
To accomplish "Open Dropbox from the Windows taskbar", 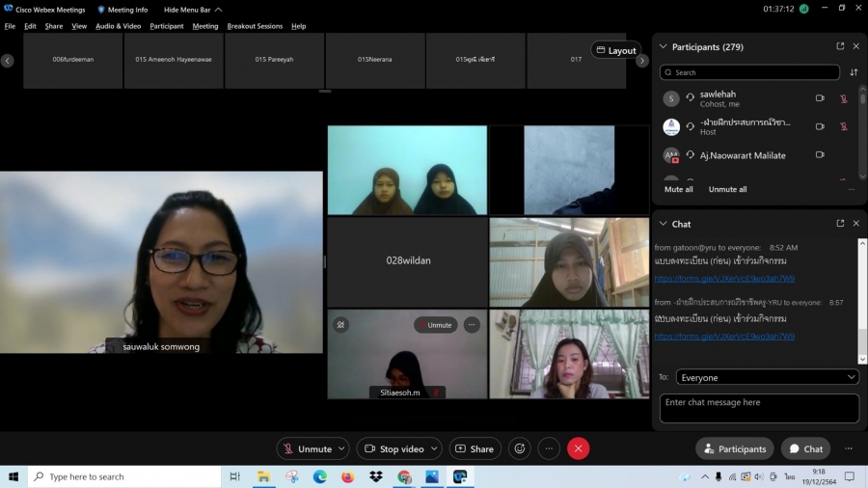I will (376, 476).
